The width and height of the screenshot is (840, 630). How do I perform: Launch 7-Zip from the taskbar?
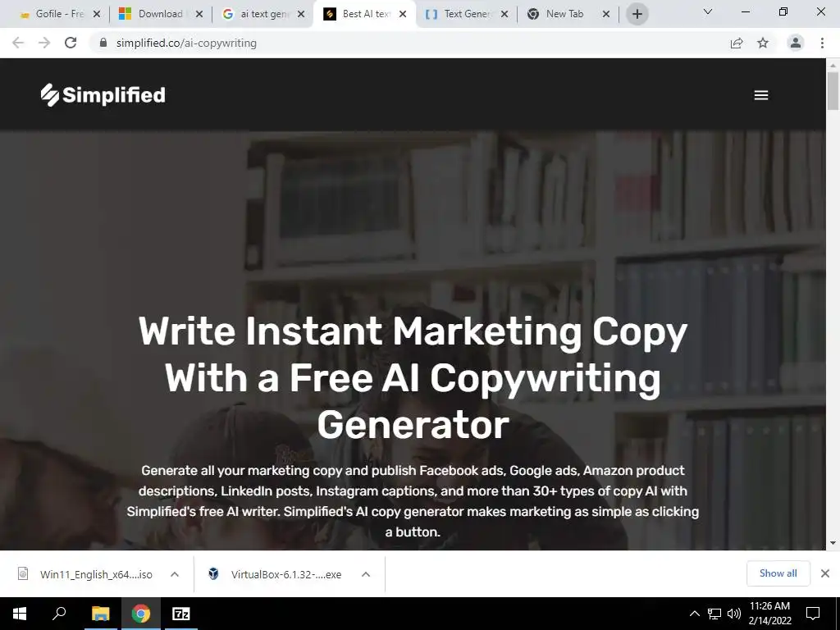tap(181, 614)
